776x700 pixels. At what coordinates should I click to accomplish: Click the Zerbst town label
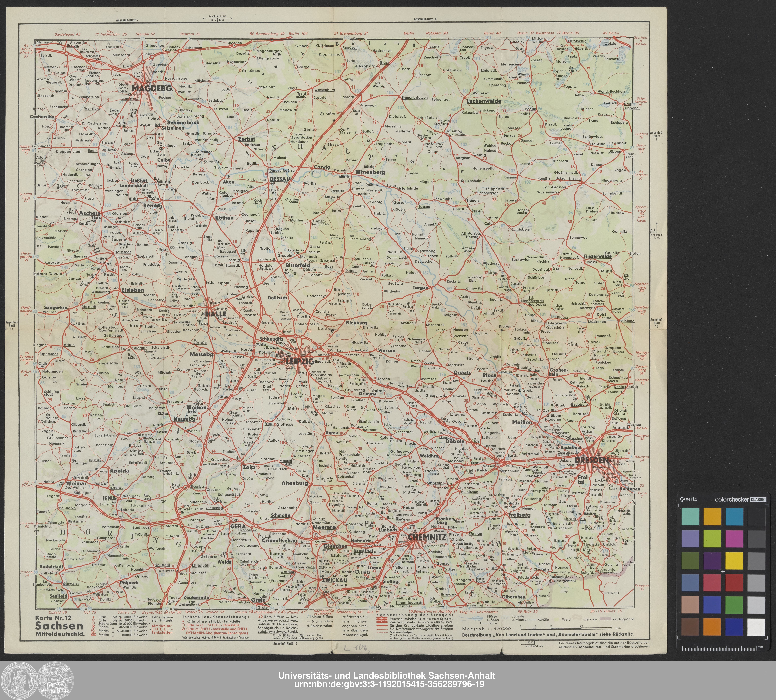pyautogui.click(x=247, y=139)
